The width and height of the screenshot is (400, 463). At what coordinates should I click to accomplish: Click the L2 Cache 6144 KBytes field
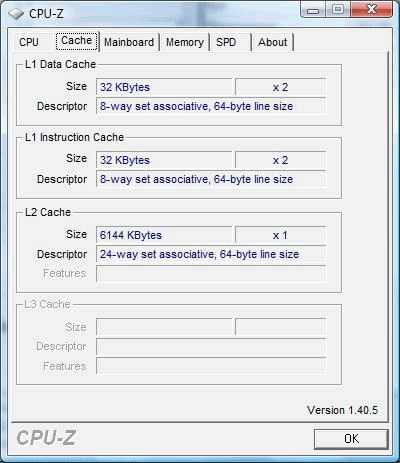[x=164, y=235]
